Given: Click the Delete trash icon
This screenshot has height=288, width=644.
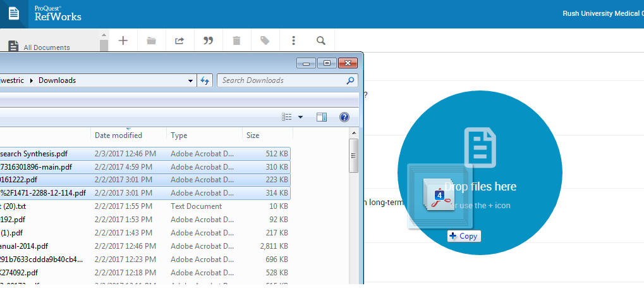Looking at the screenshot, I should pyautogui.click(x=236, y=41).
